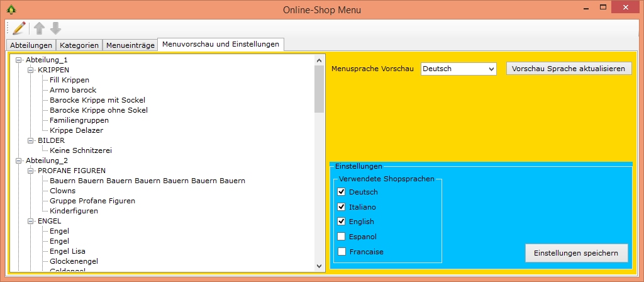This screenshot has height=282, width=644.
Task: Click the move down arrow icon
Action: [x=56, y=28]
